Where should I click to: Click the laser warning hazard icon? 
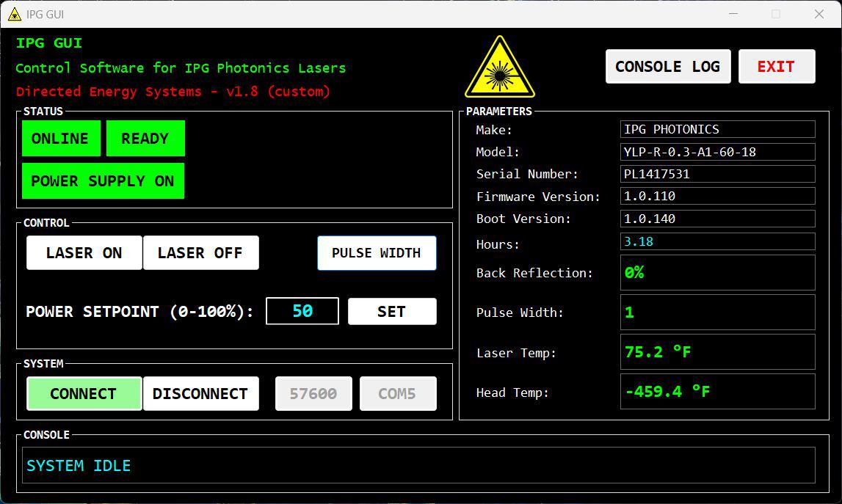point(499,68)
